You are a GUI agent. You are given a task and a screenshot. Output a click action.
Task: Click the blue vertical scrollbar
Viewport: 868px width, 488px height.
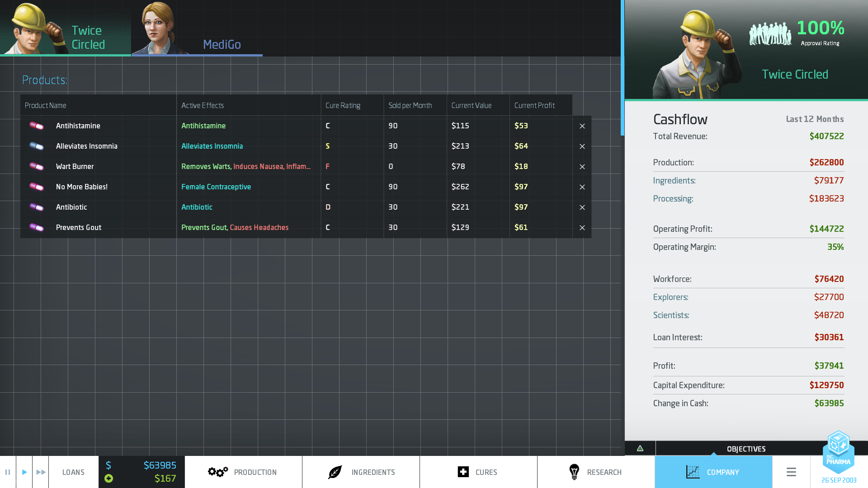[x=622, y=68]
